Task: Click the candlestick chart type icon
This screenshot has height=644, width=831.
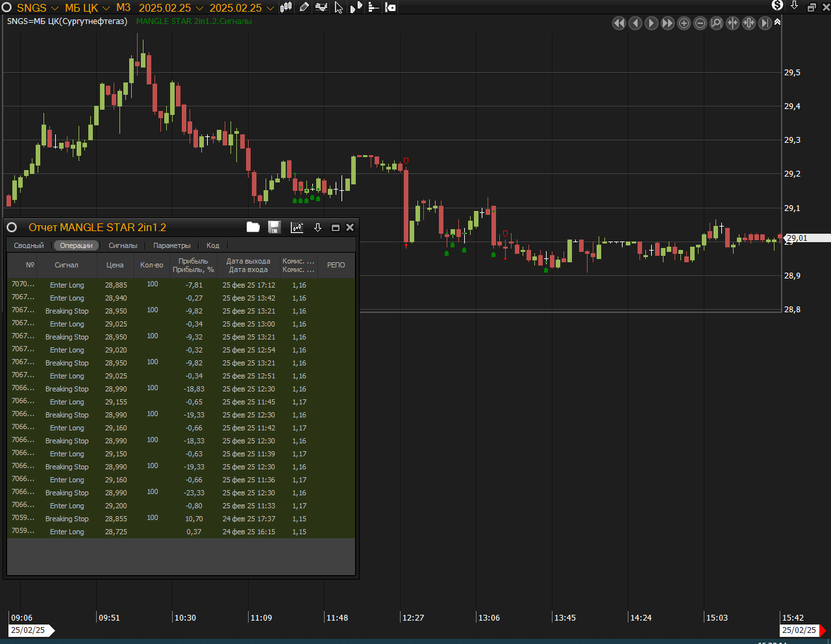Action: (x=286, y=8)
